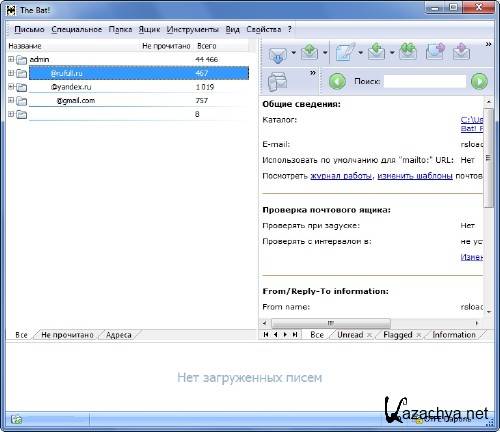Click the redirect message envelope icon
This screenshot has height=432, width=500.
(x=461, y=52)
